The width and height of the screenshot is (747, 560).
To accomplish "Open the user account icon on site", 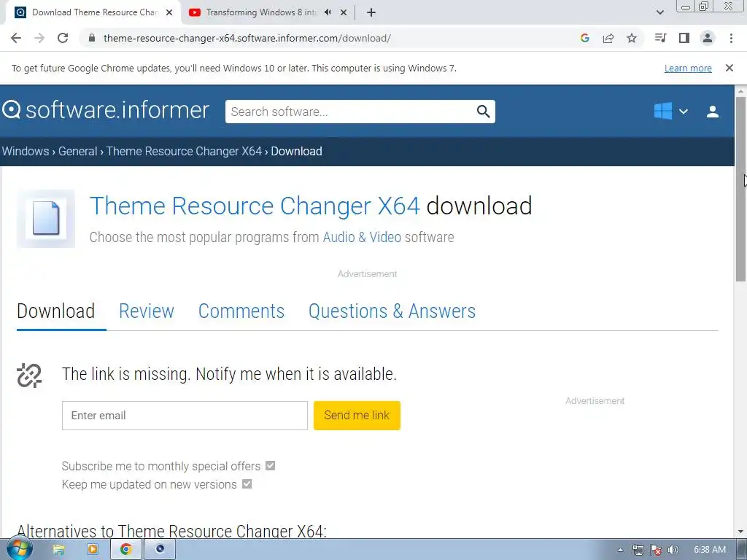I will tap(713, 112).
